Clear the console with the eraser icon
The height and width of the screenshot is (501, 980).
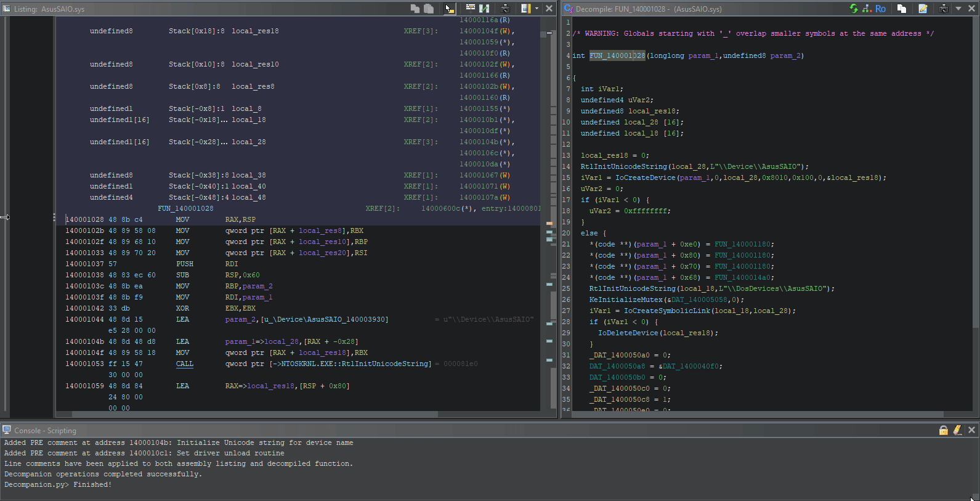point(957,430)
